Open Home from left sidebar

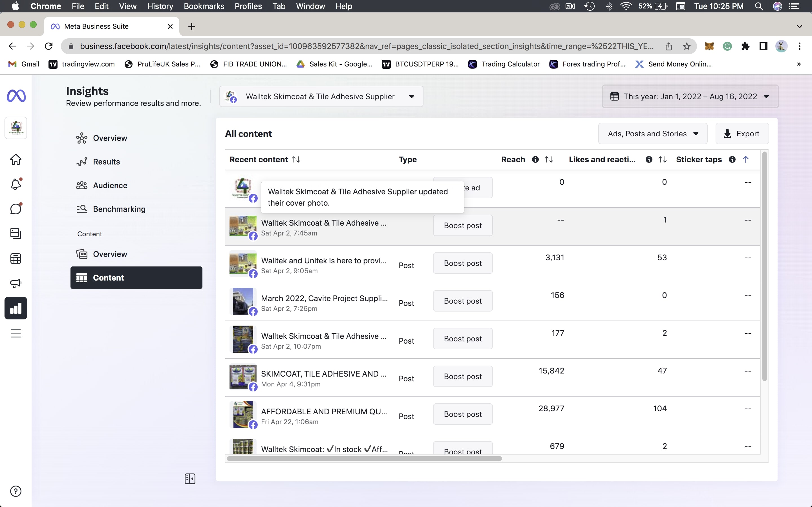point(16,159)
